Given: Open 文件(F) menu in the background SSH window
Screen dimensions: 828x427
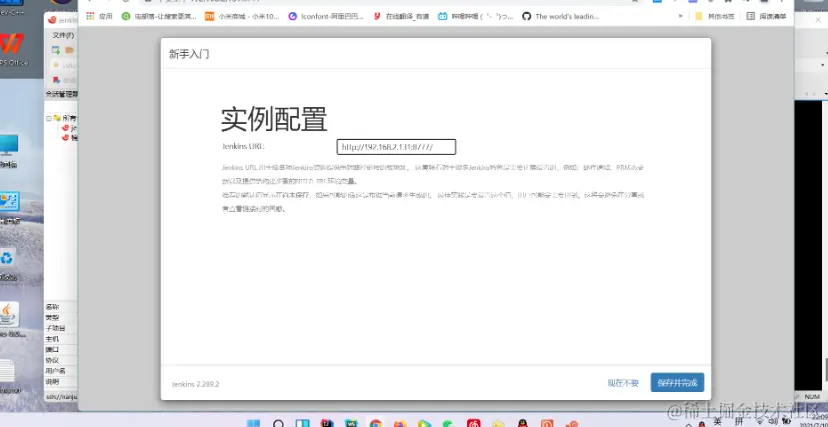Looking at the screenshot, I should point(63,35).
